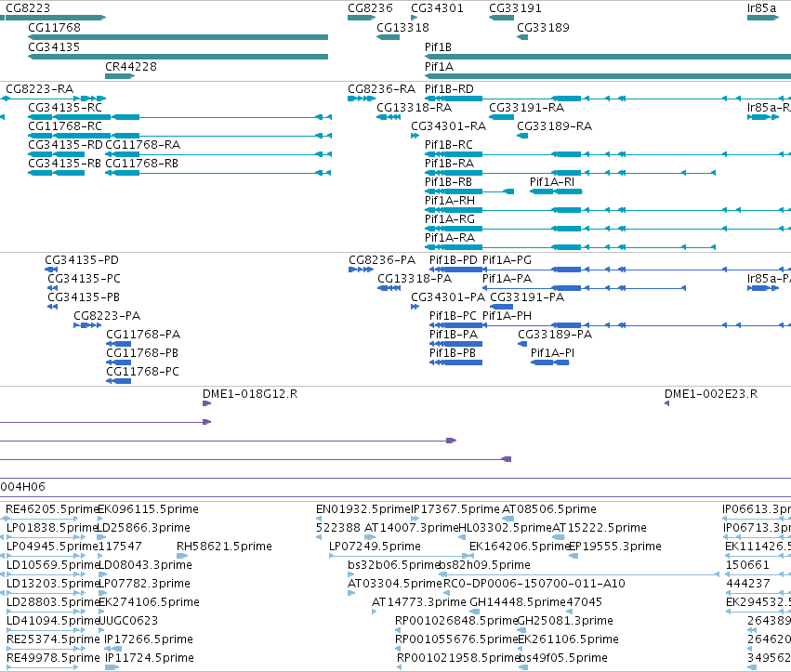The width and height of the screenshot is (791, 672).
Task: Click BAC end DME1-002E23.R label
Action: (711, 394)
